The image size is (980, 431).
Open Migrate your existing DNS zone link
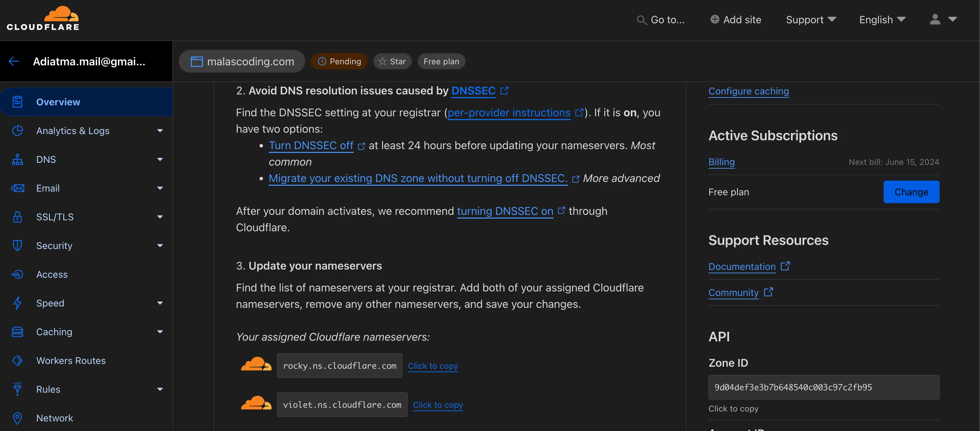pos(418,178)
